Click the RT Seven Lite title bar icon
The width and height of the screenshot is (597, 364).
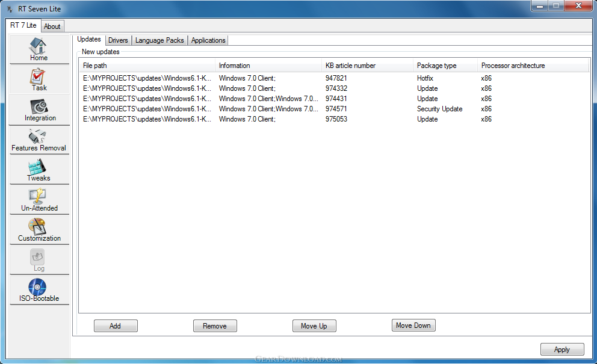tap(10, 9)
